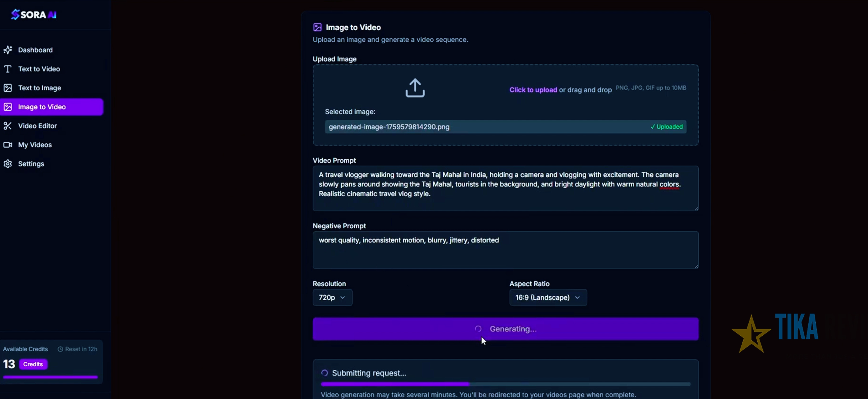Viewport: 868px width, 399px height.
Task: Open the Aspect Ratio dropdown
Action: (547, 298)
